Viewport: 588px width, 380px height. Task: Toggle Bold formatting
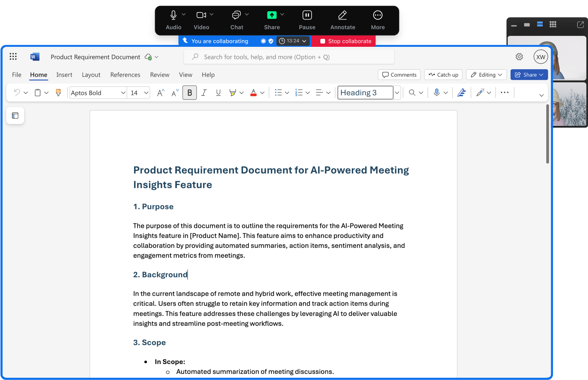tap(190, 93)
